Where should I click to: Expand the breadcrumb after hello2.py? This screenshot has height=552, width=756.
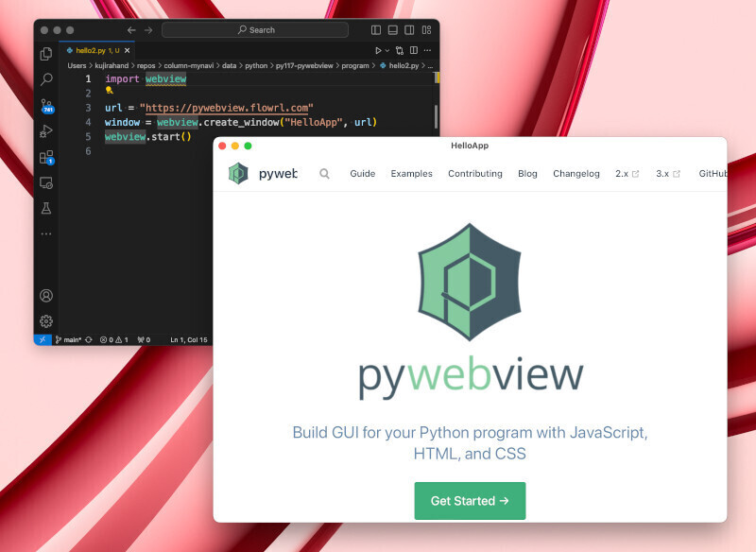click(x=429, y=65)
